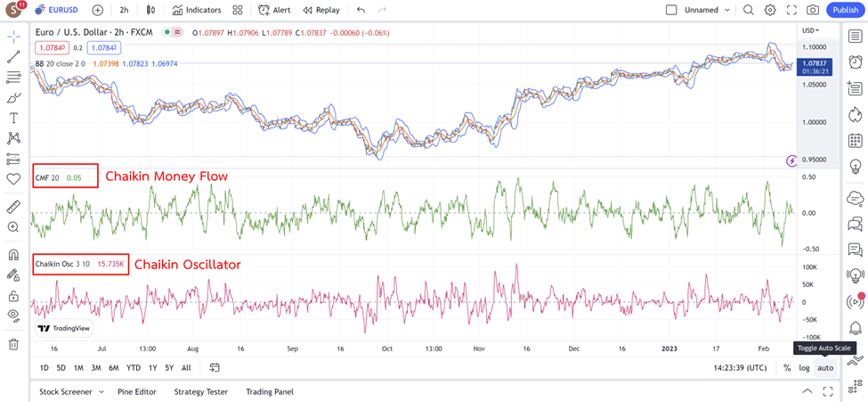Image resolution: width=868 pixels, height=402 pixels.
Task: Open the Unnamed layout dropdown
Action: click(x=707, y=10)
